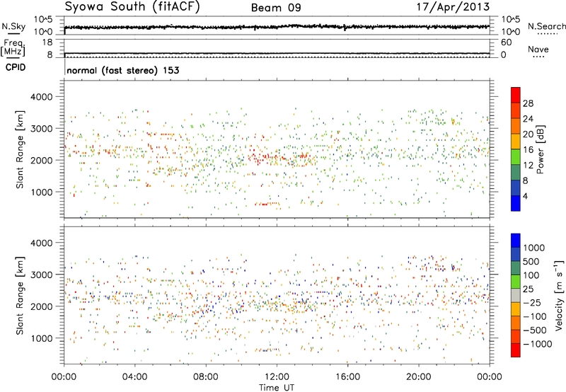Viewport: 566px width, 392px height.
Task: Click the '-25' Velocity colorbar value
Action: (x=533, y=302)
